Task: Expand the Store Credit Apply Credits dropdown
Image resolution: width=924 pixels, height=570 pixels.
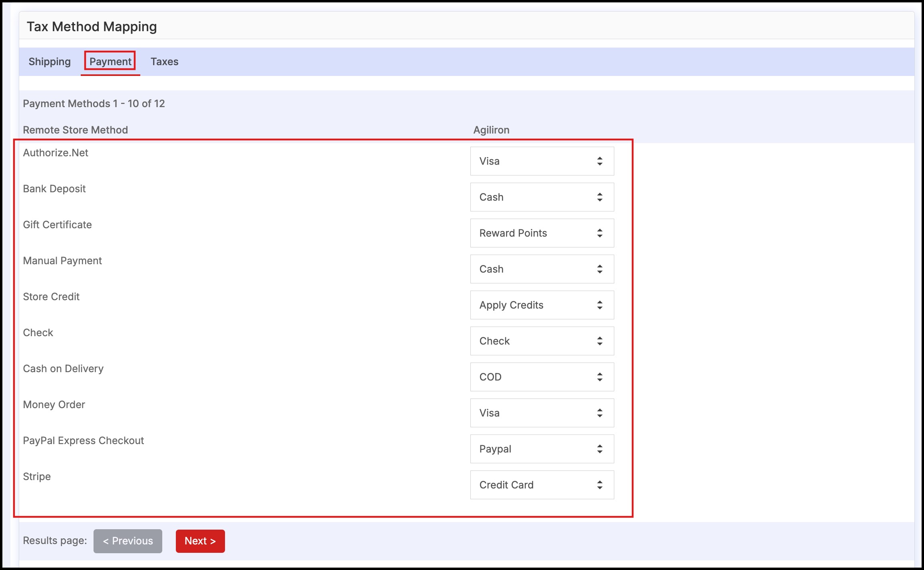Action: click(x=542, y=305)
